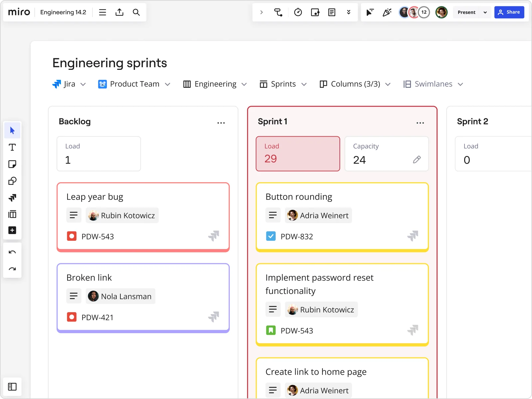
Task: Select the Broken link card title
Action: tap(89, 278)
